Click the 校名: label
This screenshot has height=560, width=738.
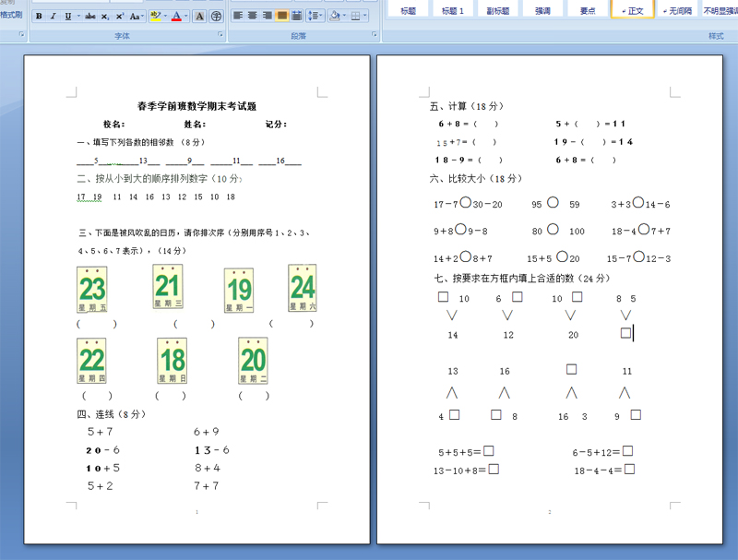point(113,125)
